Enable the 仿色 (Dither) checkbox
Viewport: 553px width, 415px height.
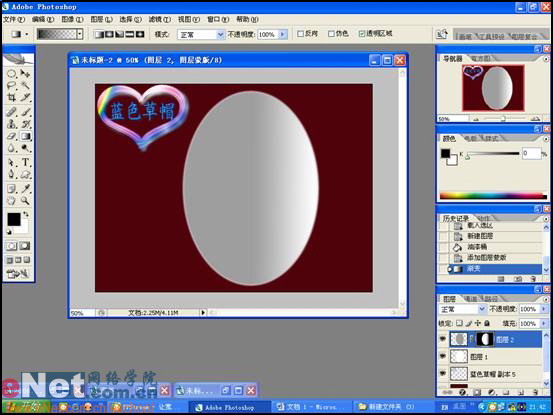click(x=331, y=34)
